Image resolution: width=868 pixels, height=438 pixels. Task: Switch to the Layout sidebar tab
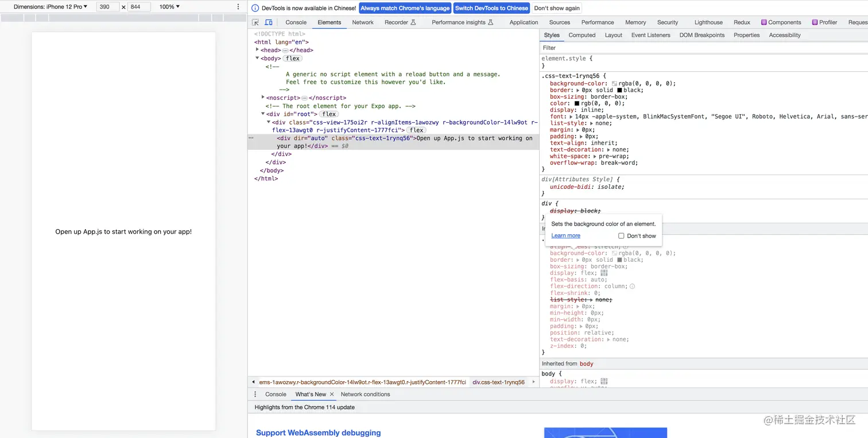point(614,35)
